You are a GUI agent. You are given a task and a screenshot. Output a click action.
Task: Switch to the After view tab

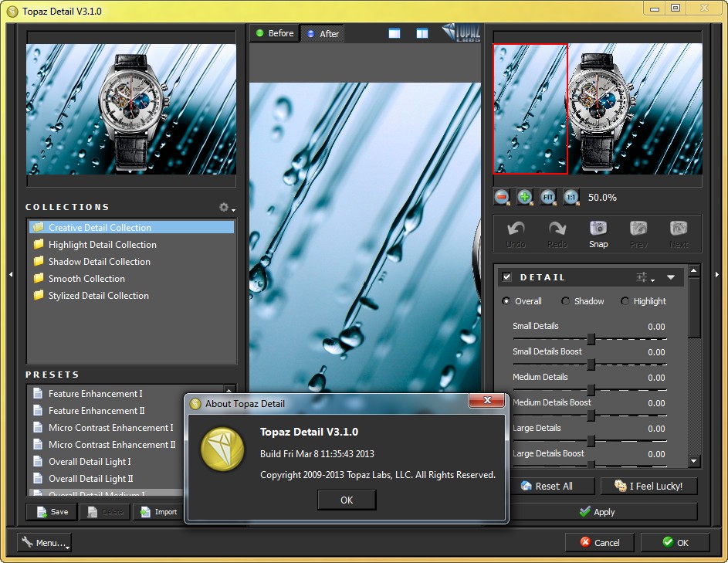323,33
